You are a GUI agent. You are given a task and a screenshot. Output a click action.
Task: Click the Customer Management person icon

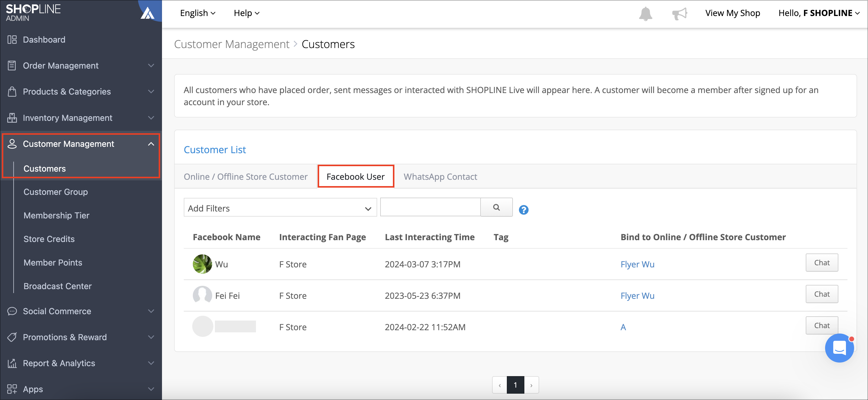coord(12,144)
